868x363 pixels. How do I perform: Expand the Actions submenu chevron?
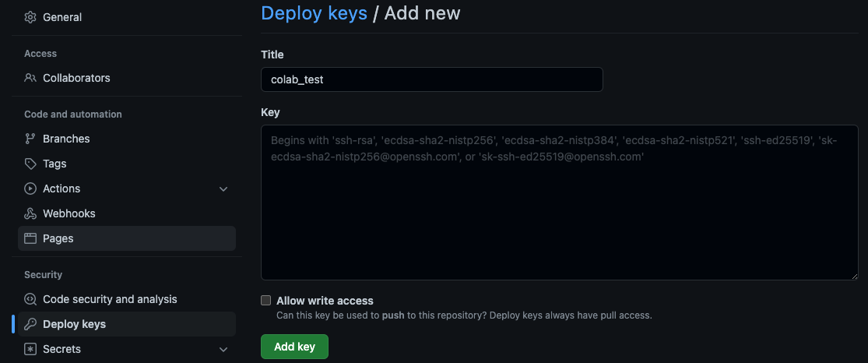pyautogui.click(x=223, y=189)
